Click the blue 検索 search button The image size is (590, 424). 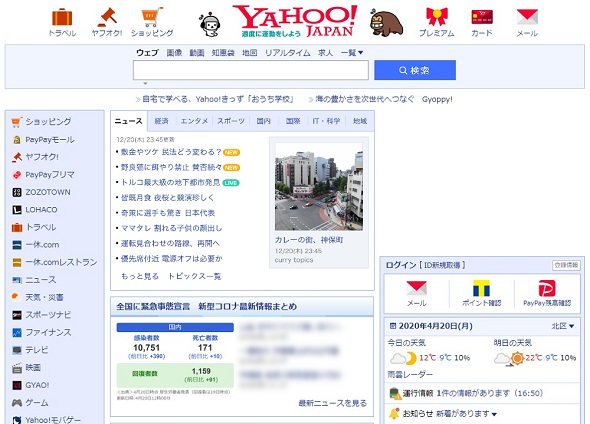415,70
